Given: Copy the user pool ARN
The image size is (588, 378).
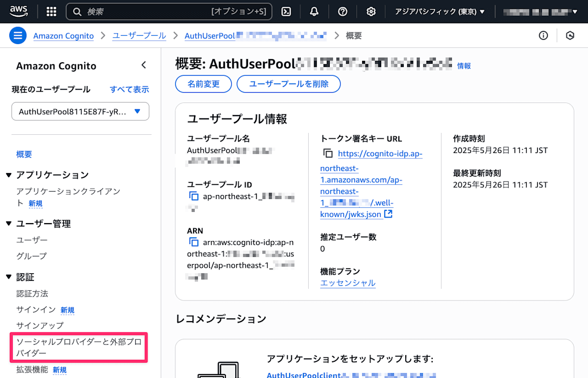Looking at the screenshot, I should click(194, 242).
